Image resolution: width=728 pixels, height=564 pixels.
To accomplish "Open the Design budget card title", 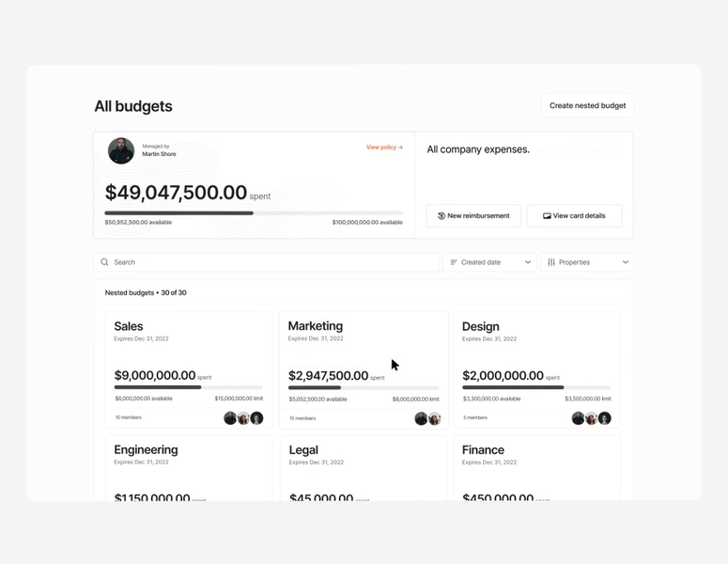I will 481,326.
